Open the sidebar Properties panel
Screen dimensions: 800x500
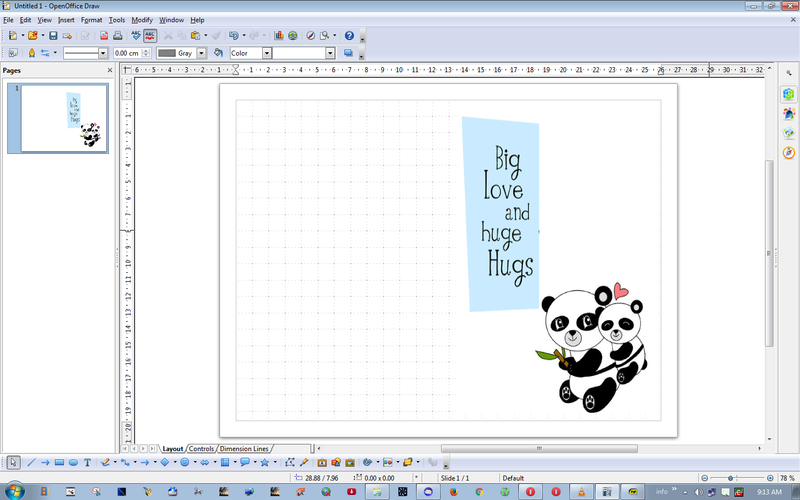pyautogui.click(x=789, y=94)
